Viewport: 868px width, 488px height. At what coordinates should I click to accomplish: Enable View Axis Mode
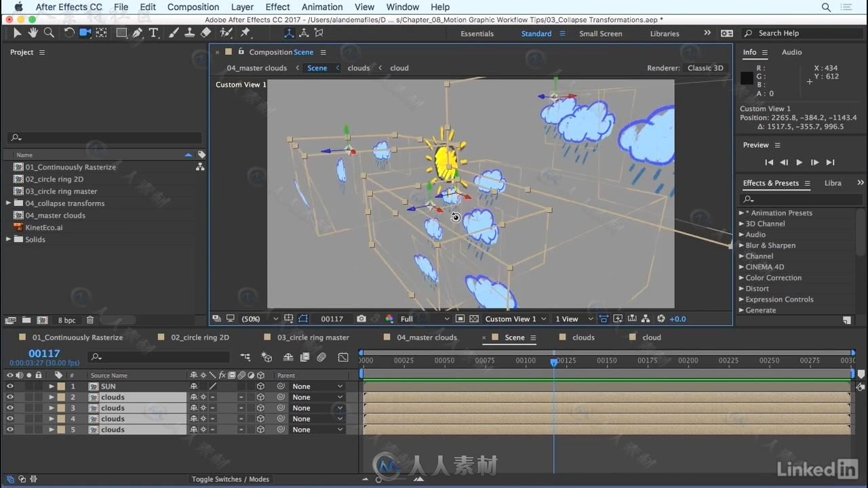pyautogui.click(x=319, y=33)
